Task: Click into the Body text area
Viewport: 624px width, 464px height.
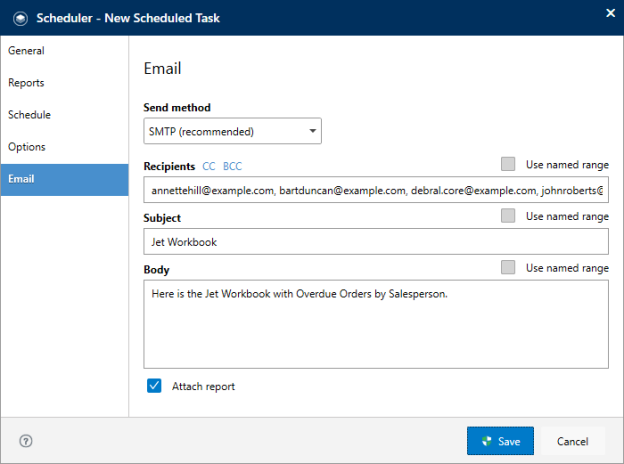Action: pos(376,324)
